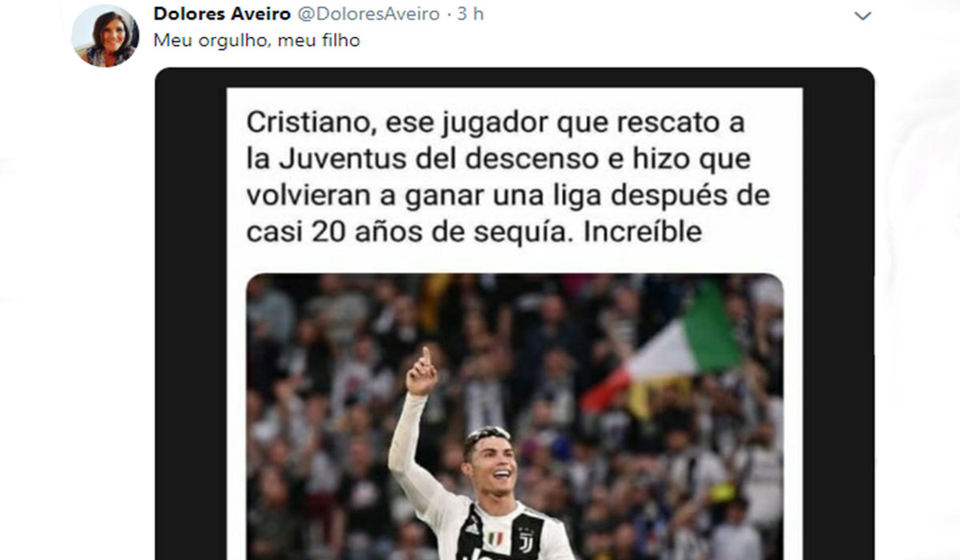The image size is (960, 560).
Task: Open the tweet via 3 h timestamp
Action: tap(470, 14)
